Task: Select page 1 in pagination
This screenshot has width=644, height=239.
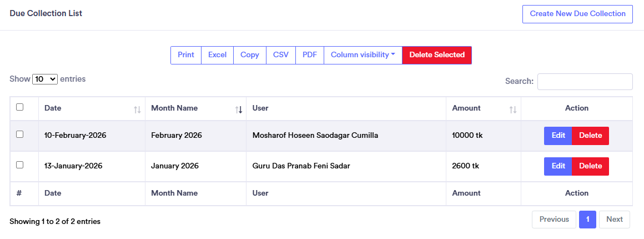Action: [x=587, y=220]
